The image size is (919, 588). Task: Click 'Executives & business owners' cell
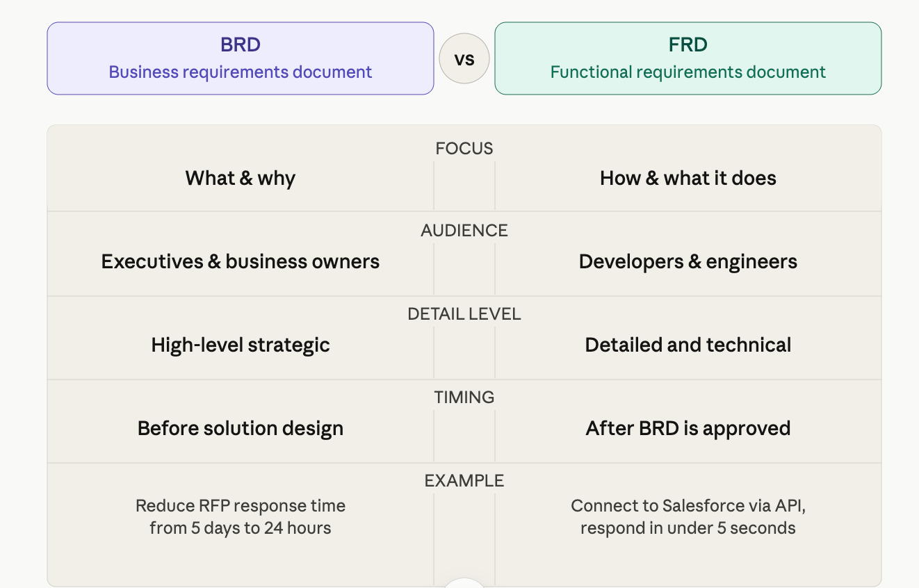click(x=241, y=262)
